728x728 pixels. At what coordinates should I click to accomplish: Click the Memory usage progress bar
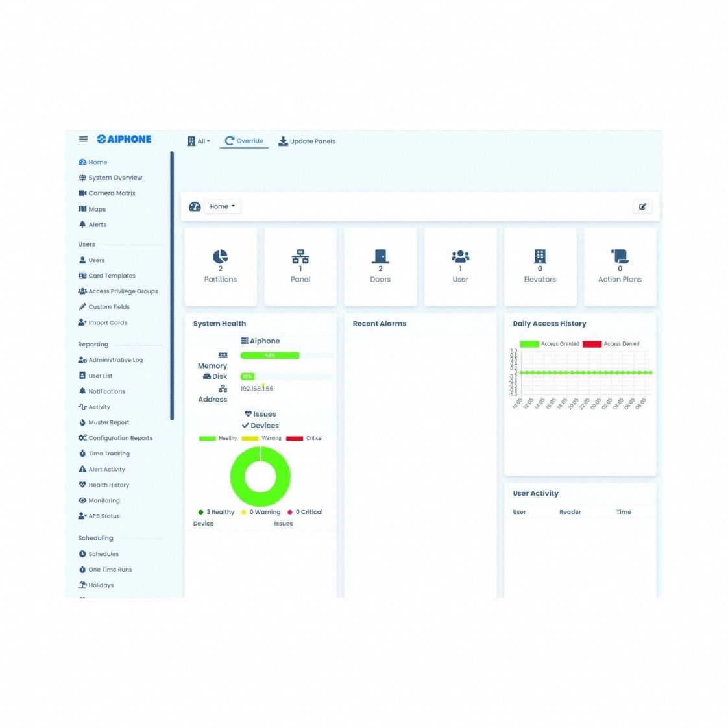click(270, 356)
